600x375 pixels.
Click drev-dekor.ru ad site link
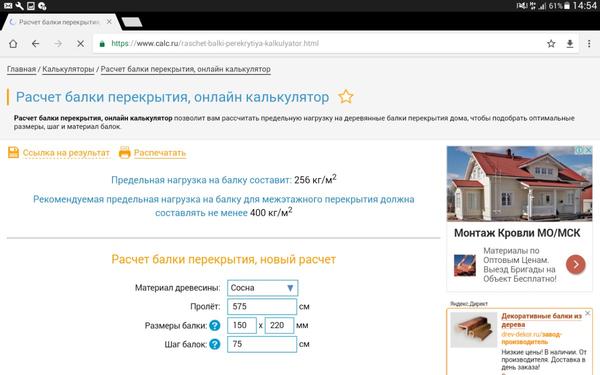(x=531, y=338)
